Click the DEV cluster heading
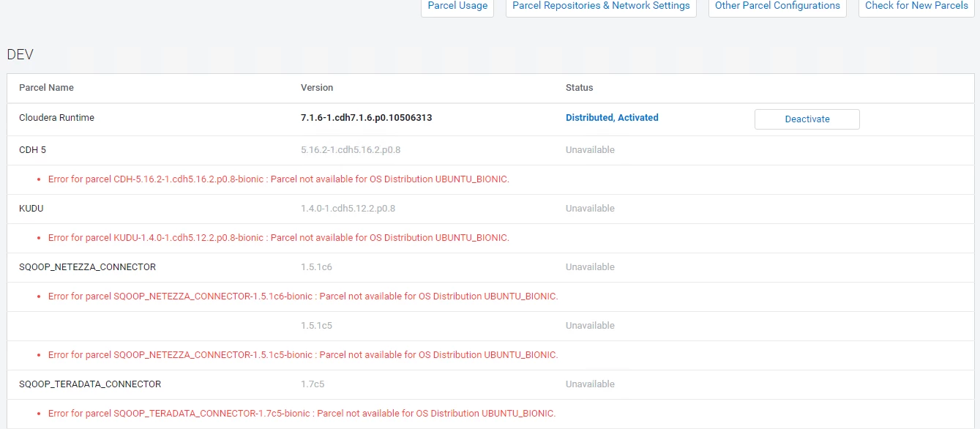The image size is (980, 429). (x=20, y=55)
